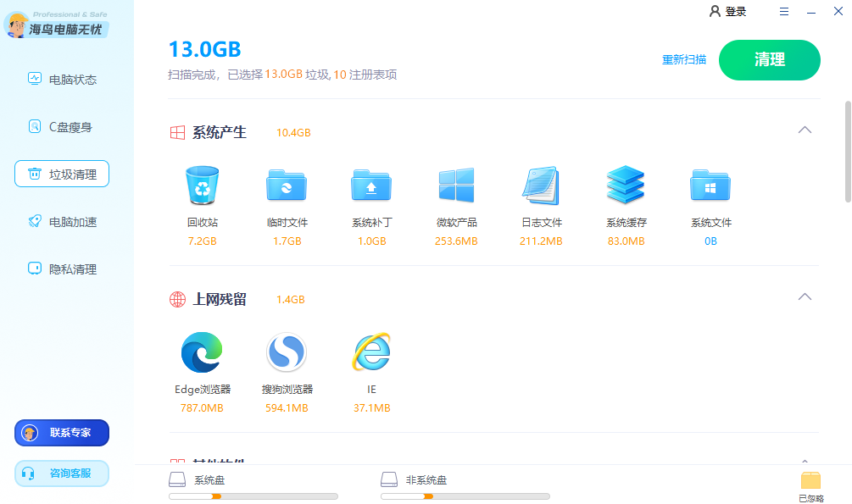852x504 pixels.
Task: Select the system cache (系统缓存) icon
Action: tap(626, 186)
